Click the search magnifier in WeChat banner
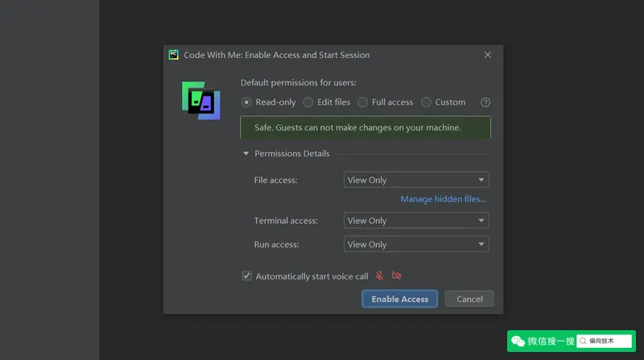 tap(583, 341)
